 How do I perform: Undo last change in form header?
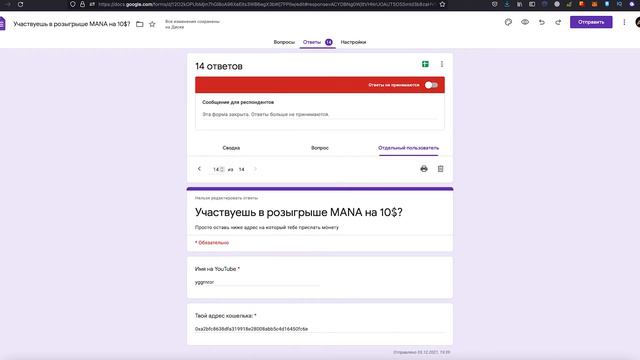coord(542,22)
